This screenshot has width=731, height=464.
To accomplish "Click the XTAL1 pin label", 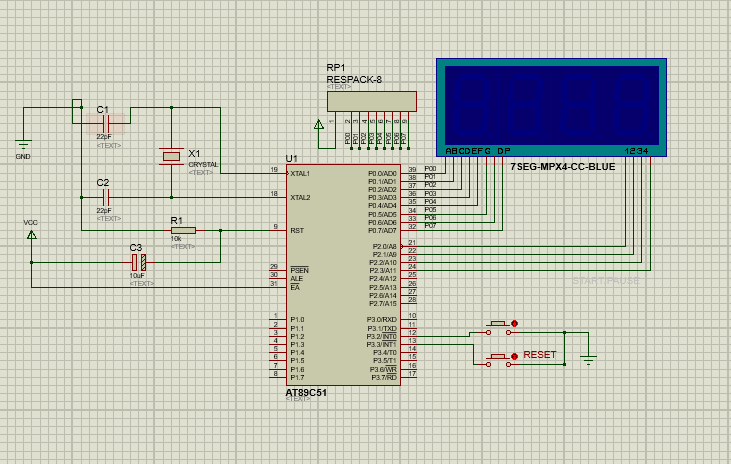I will (x=300, y=174).
